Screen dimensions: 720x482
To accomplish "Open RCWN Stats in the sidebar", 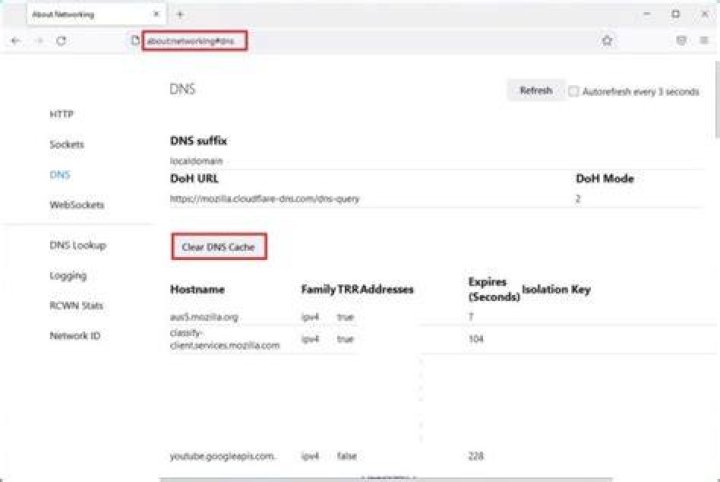I will (x=76, y=305).
